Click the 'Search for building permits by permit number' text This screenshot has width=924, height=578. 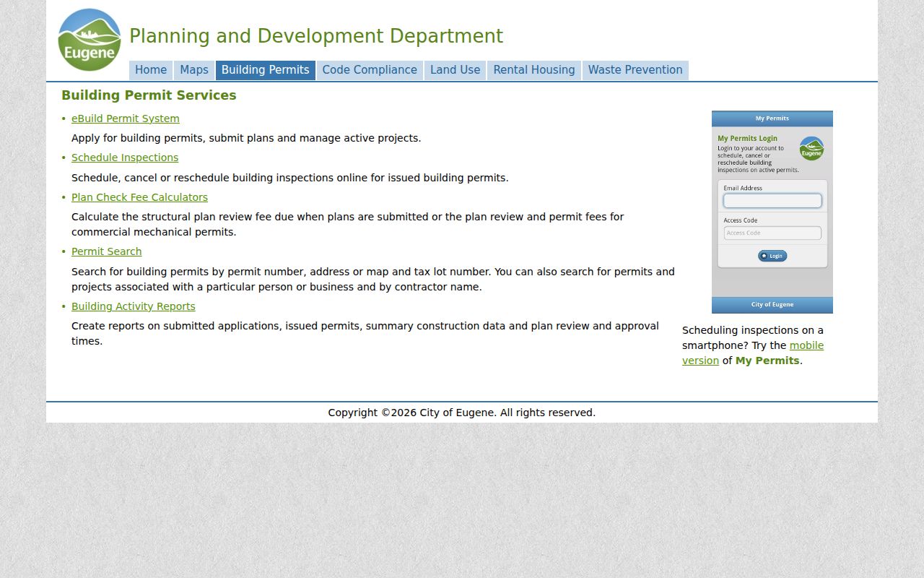[373, 279]
